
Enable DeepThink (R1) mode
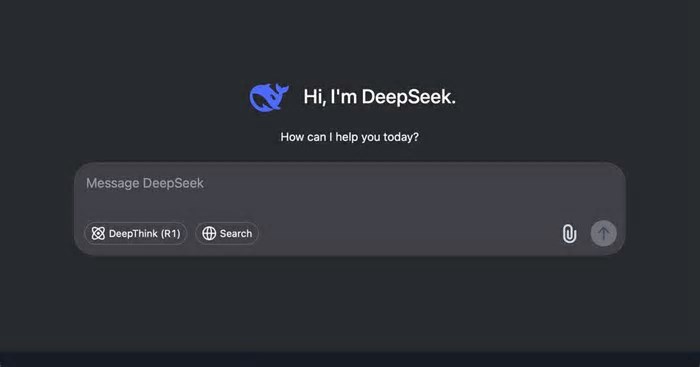click(x=136, y=234)
